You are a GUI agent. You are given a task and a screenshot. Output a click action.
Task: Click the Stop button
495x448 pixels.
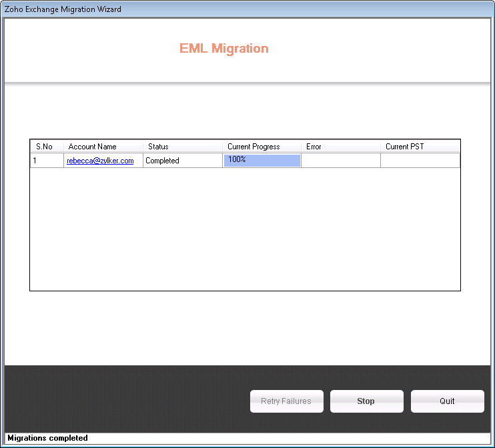(366, 401)
